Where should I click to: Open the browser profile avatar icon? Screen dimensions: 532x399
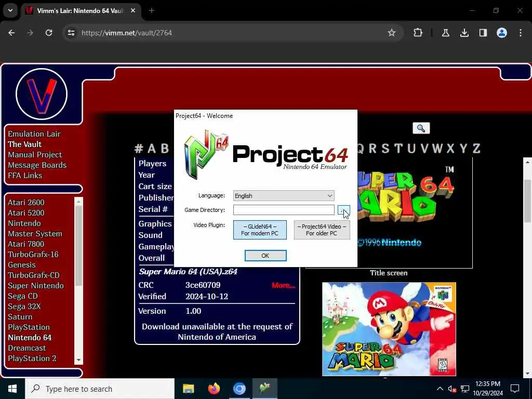(x=502, y=33)
